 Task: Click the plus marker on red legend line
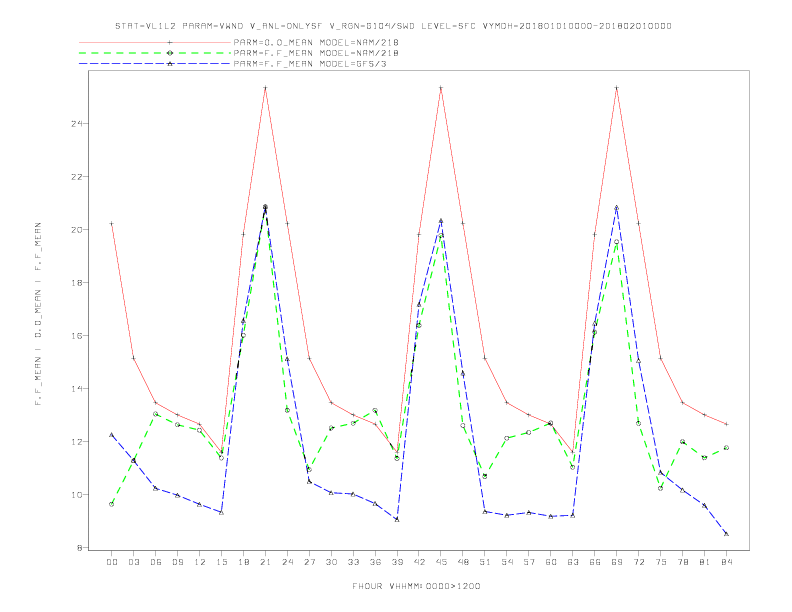170,42
